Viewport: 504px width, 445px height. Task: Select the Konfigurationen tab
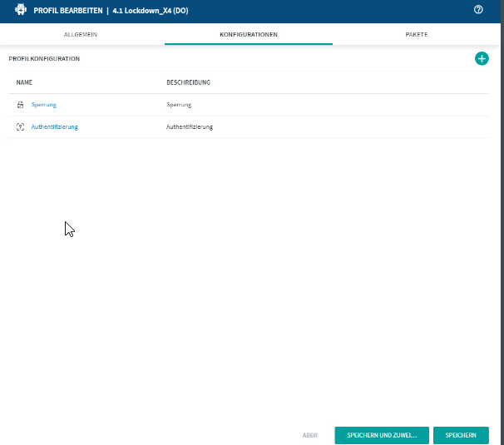pos(248,35)
